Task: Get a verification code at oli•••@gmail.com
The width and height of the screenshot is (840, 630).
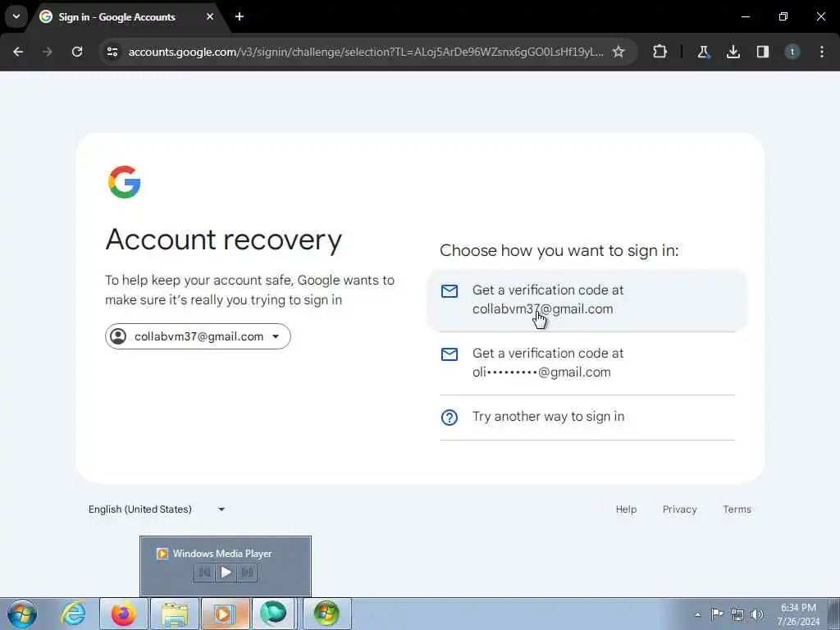Action: pos(587,363)
